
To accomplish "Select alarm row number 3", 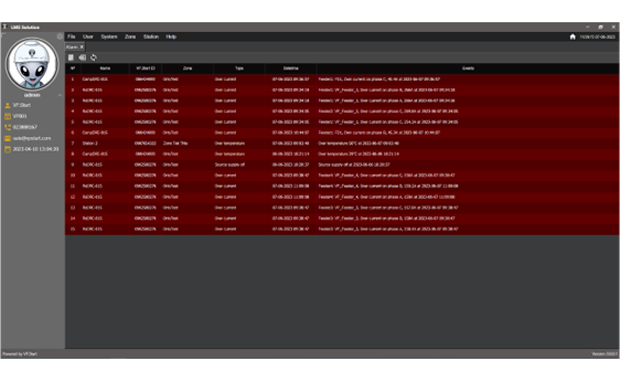I will (342, 100).
